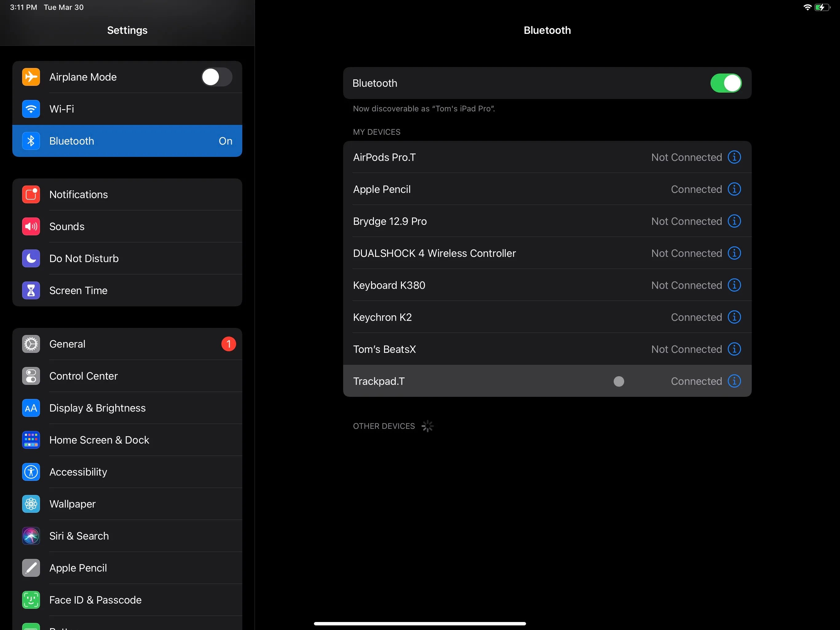
Task: Click the info button for Keychron K2
Action: tap(735, 317)
